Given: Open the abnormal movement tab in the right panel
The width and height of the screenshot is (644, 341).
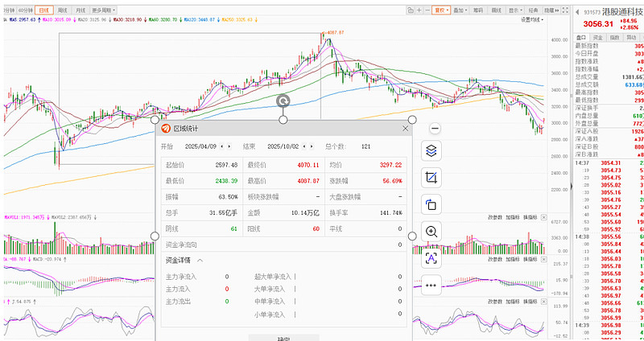Looking at the screenshot, I should click(x=630, y=37).
